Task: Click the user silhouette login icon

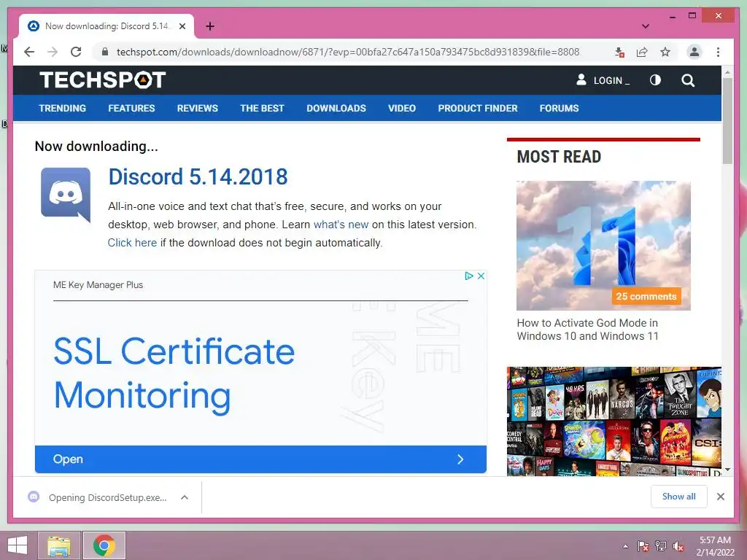Action: [x=581, y=79]
